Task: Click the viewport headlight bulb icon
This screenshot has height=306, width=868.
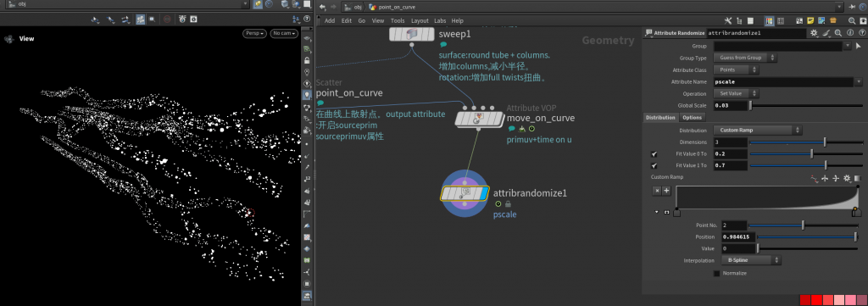Action: click(x=307, y=95)
